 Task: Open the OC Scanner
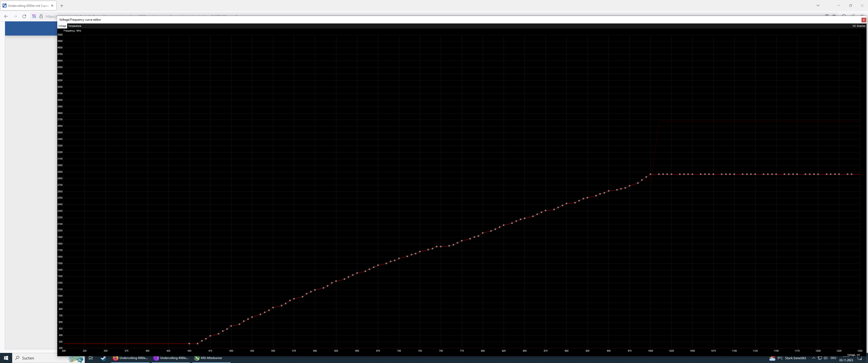[x=859, y=26]
